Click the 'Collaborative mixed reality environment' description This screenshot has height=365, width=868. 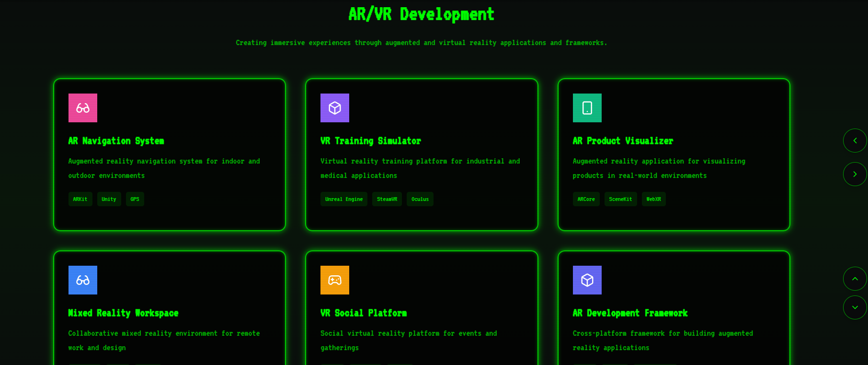(x=164, y=341)
